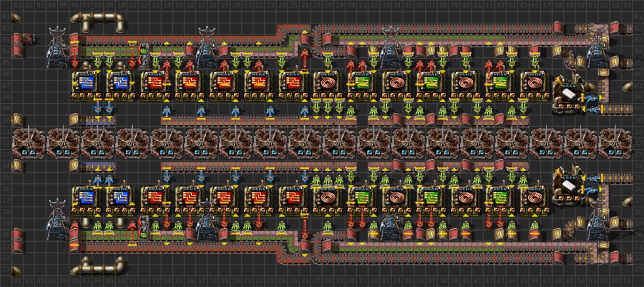
Task: Select lower substation at columns 33-34
Action: (391, 220)
